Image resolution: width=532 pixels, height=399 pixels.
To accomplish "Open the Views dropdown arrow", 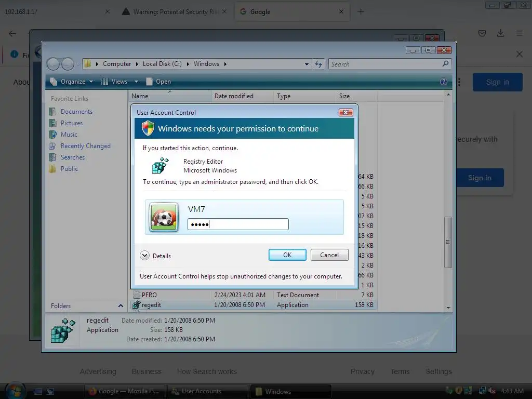I will tap(137, 82).
